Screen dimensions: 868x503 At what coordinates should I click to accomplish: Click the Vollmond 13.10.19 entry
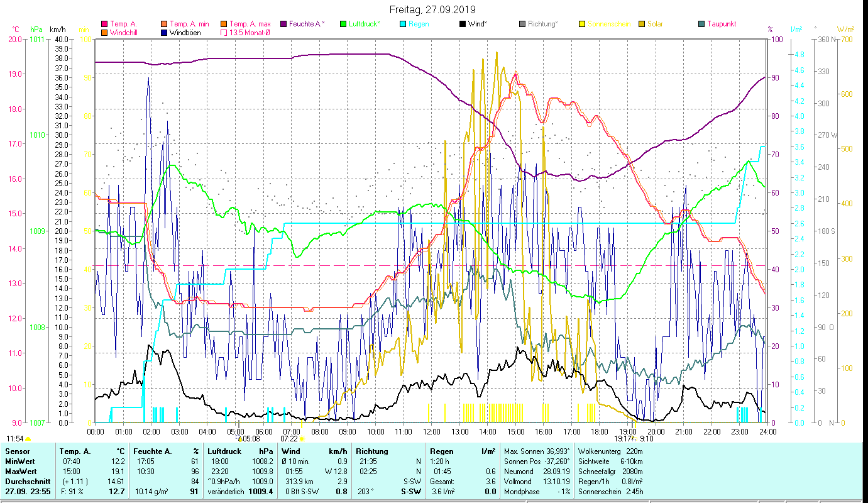click(x=537, y=482)
